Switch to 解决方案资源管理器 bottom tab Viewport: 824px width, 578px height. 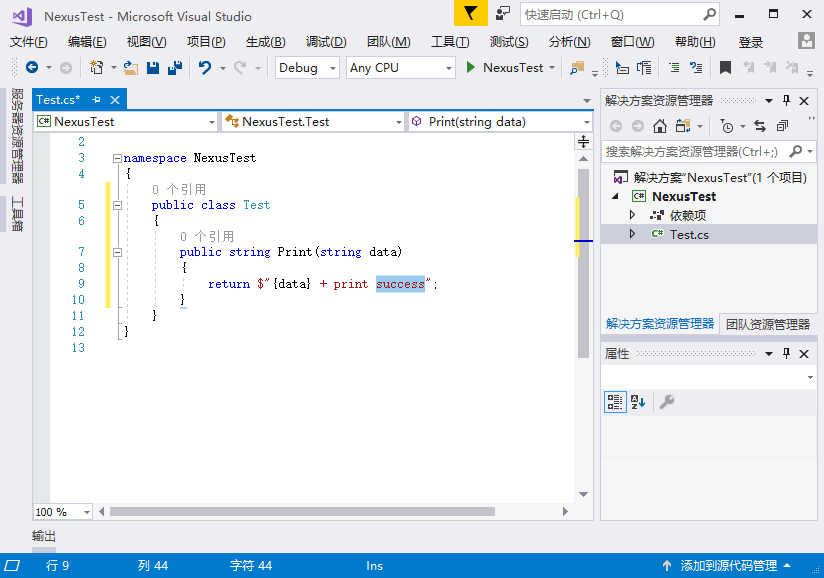click(x=660, y=324)
